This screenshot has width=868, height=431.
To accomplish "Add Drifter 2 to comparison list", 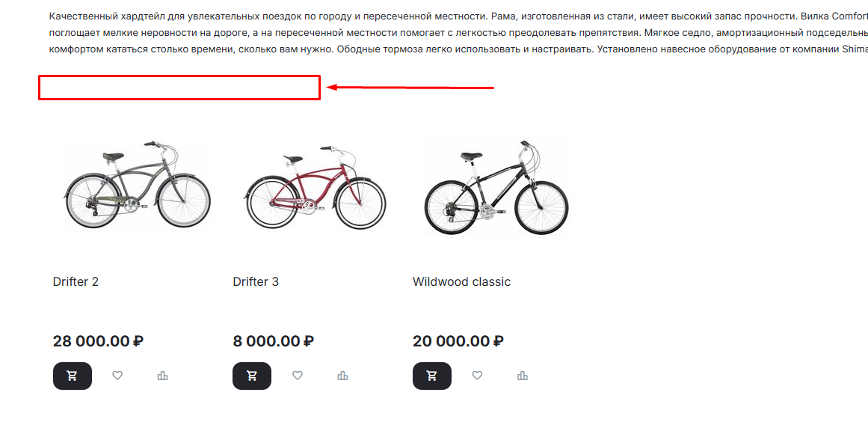I will (x=163, y=376).
